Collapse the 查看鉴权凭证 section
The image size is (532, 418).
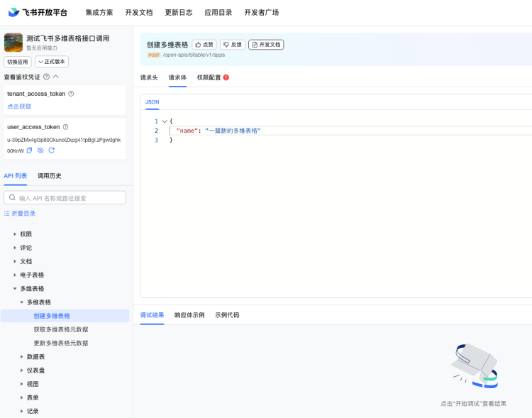(56, 77)
